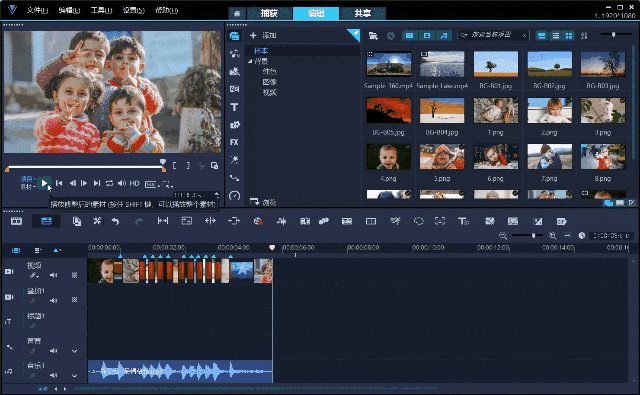Viewport: 640px width, 395px height.
Task: Open the preview volume speaker control
Action: (122, 183)
